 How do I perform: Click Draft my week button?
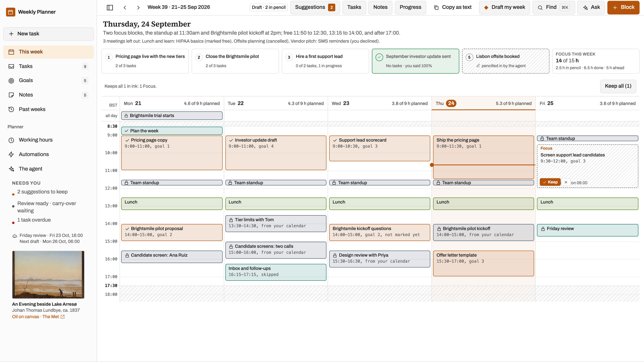click(x=504, y=7)
